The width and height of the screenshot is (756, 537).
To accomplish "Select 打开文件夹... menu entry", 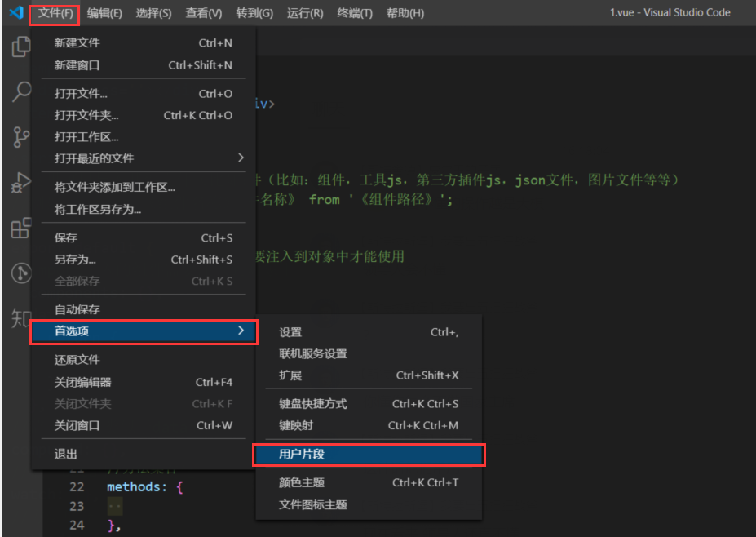I will click(144, 115).
